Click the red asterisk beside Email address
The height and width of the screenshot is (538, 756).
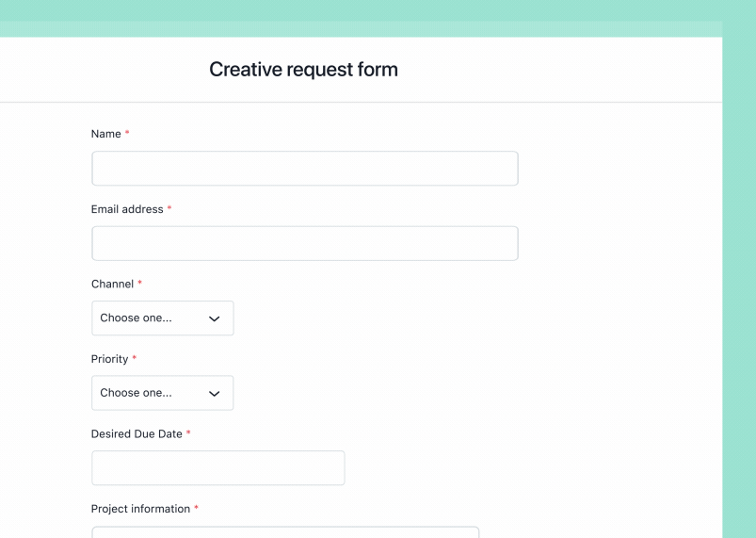pyautogui.click(x=169, y=207)
